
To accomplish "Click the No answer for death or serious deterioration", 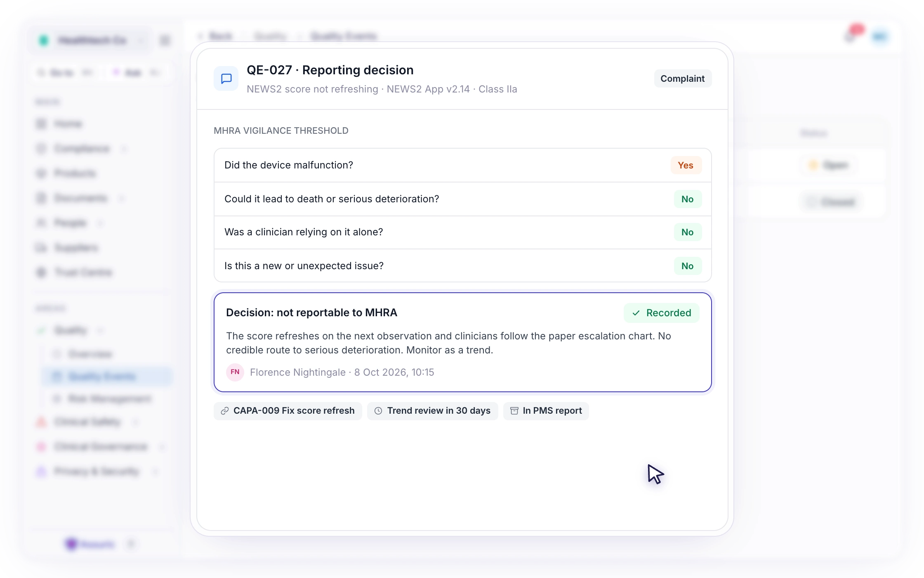I will [688, 199].
